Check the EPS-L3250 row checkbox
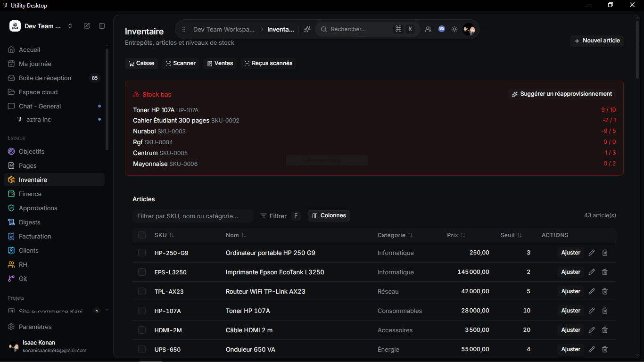Screen dimensions: 644x362 point(142,272)
